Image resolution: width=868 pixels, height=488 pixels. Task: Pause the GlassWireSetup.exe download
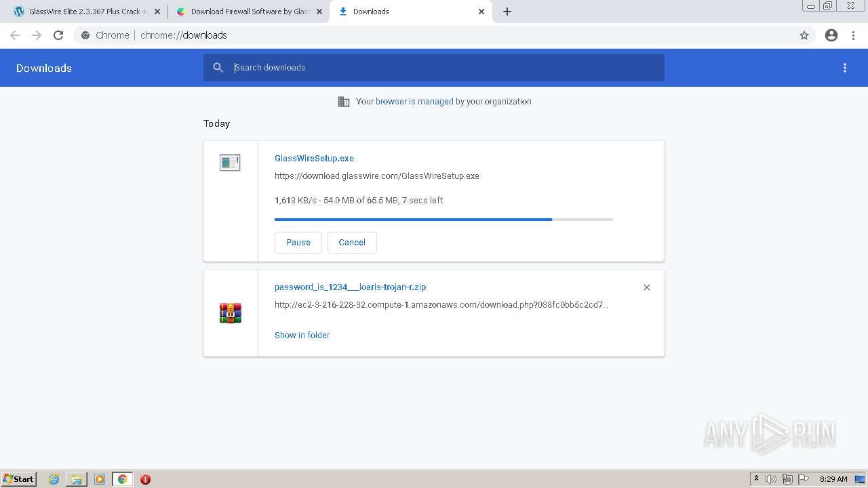coord(298,243)
